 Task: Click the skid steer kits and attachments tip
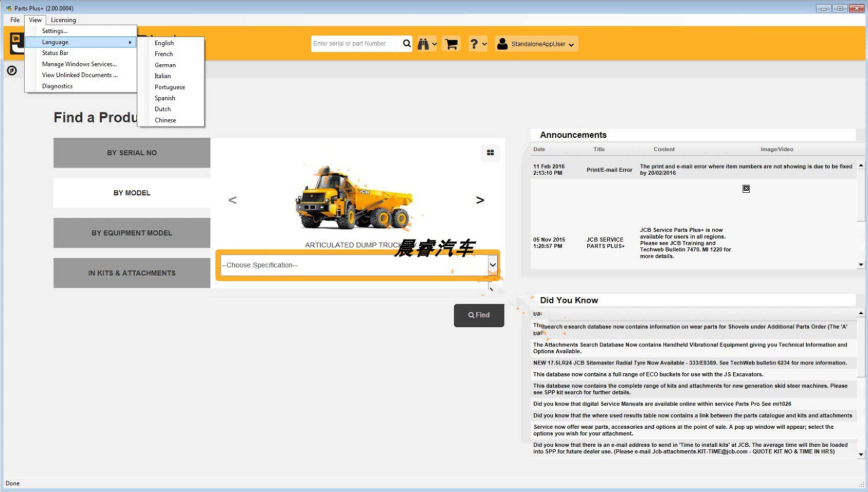pos(690,389)
